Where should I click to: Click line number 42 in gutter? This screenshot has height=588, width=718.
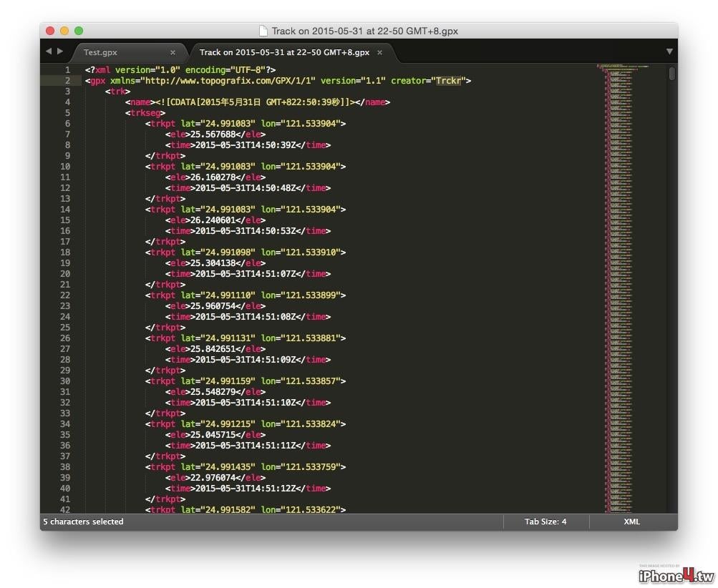coord(65,509)
